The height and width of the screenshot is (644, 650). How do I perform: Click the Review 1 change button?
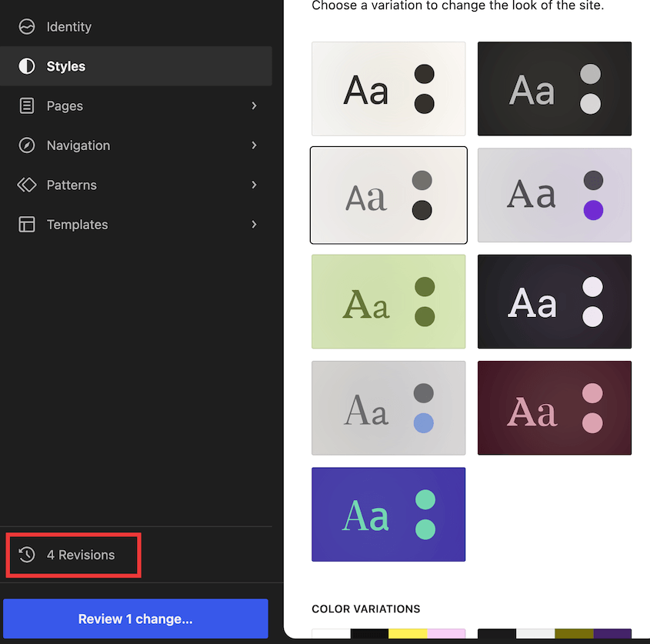tap(135, 619)
